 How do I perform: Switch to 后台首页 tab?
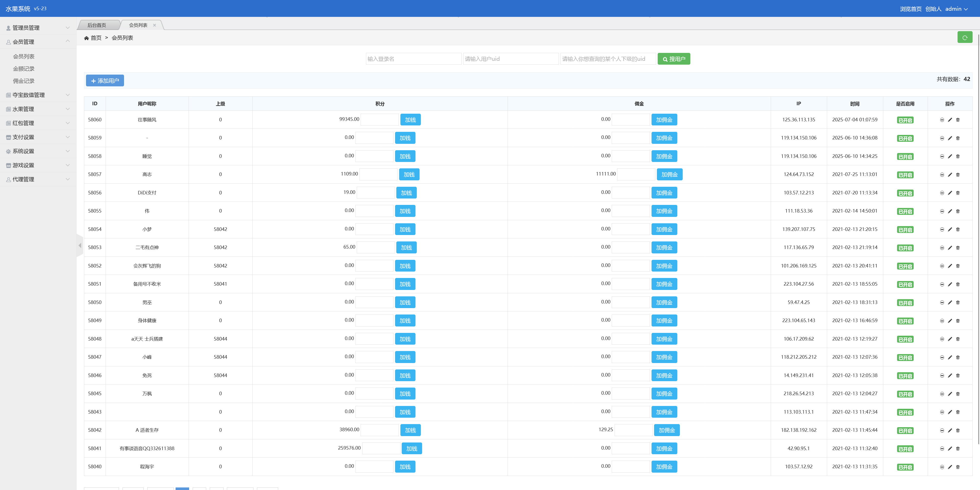click(x=97, y=25)
